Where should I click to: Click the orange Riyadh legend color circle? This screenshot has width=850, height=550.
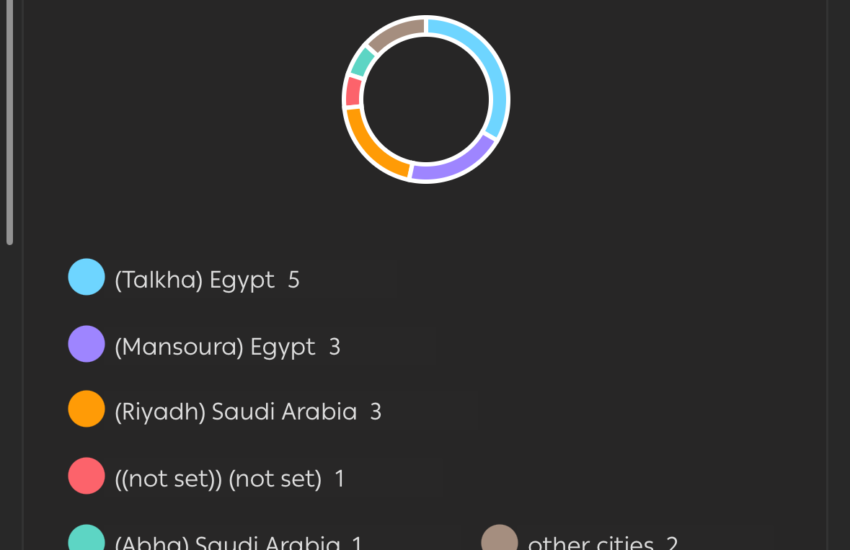point(86,408)
